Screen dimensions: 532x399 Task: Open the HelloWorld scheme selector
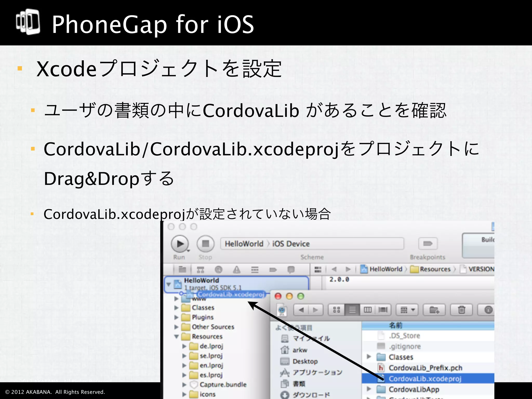tap(244, 244)
